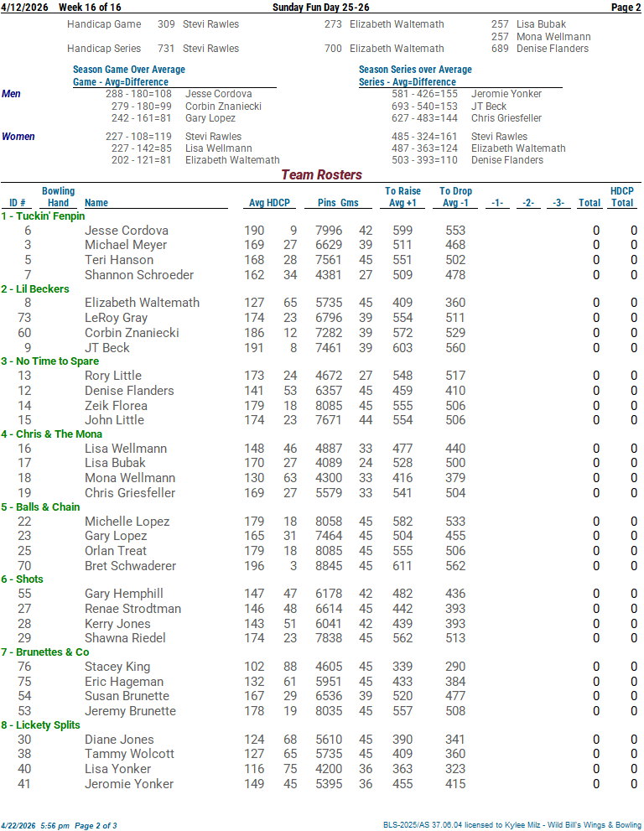This screenshot has height=831, width=644.
Task: Click the 'Week 16 of 16' header text
Action: click(x=90, y=8)
